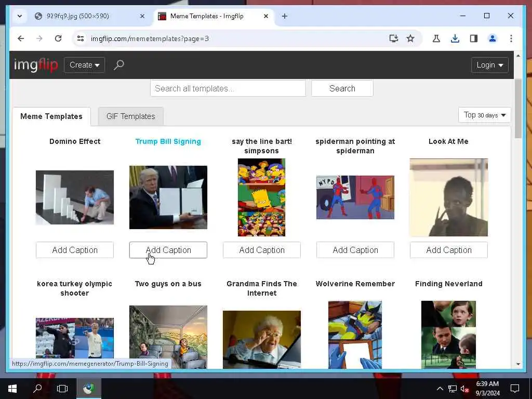Click the Look At Me thumbnail
The width and height of the screenshot is (532, 399).
[x=448, y=197]
